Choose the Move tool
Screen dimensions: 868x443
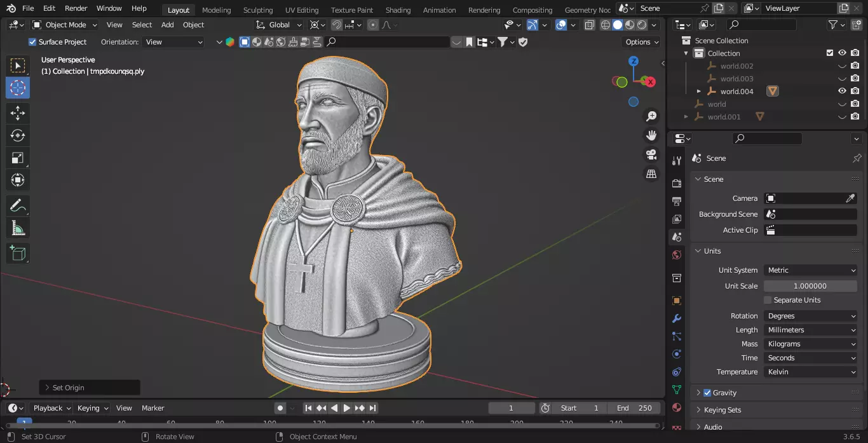[x=18, y=113]
